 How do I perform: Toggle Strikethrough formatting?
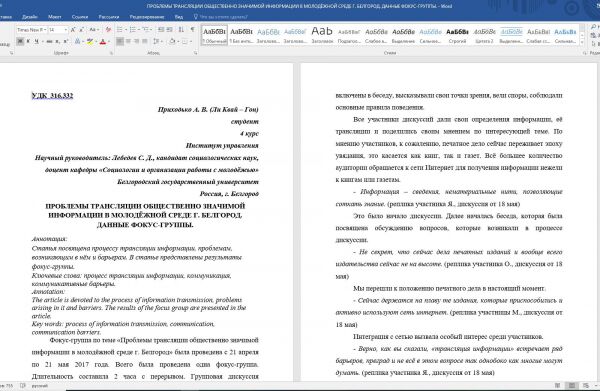pyautogui.click(x=49, y=41)
